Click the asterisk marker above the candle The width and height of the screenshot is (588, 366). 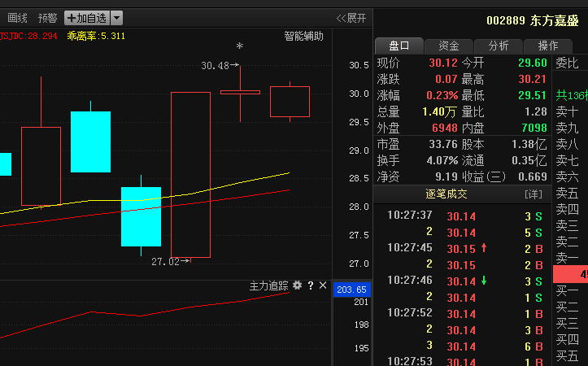(240, 46)
